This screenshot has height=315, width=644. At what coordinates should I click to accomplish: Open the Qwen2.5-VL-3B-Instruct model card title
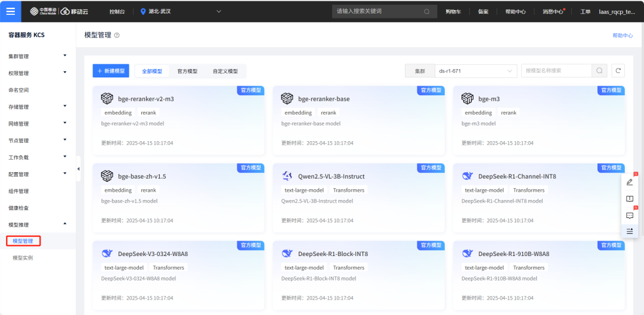[332, 176]
